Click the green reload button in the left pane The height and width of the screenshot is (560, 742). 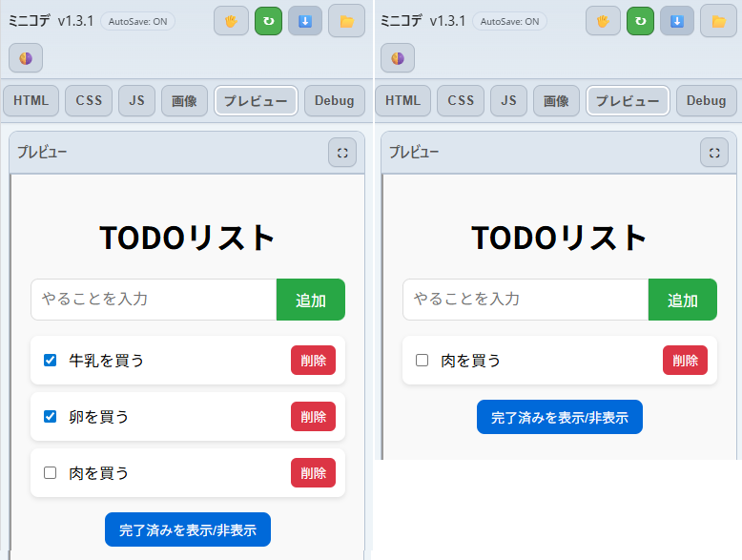pos(268,20)
